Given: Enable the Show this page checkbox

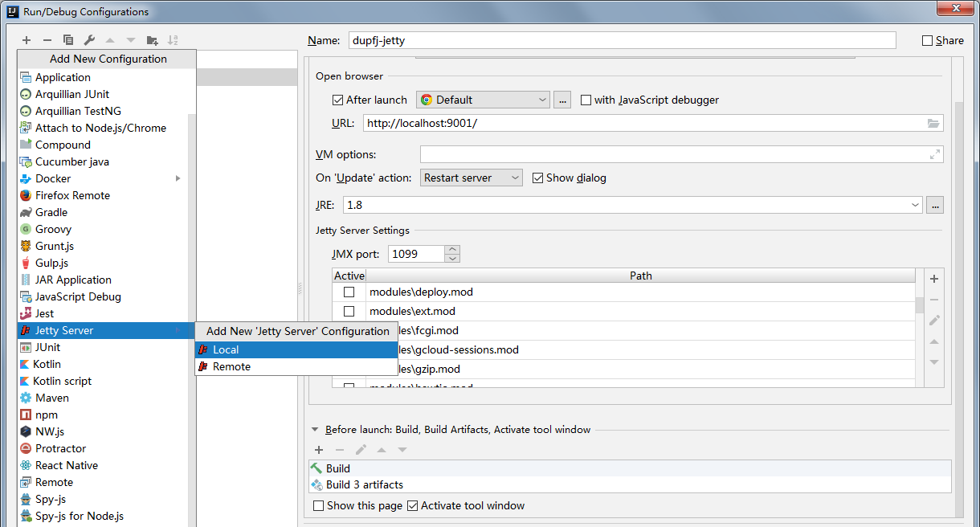Looking at the screenshot, I should click(319, 505).
